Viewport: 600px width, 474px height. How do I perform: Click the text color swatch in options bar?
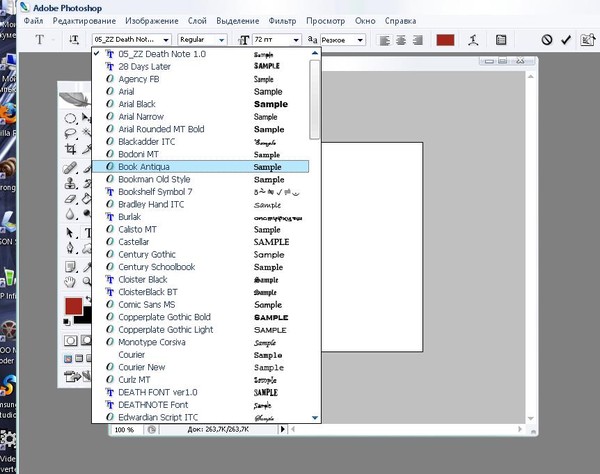tap(445, 40)
